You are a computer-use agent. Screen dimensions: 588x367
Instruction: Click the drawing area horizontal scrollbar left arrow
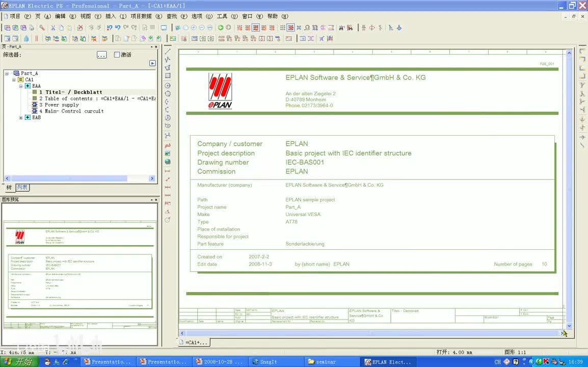pos(182,333)
